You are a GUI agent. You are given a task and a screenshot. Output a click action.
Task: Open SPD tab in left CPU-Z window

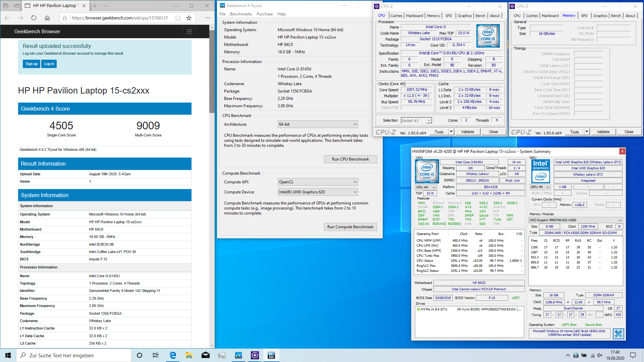point(448,16)
